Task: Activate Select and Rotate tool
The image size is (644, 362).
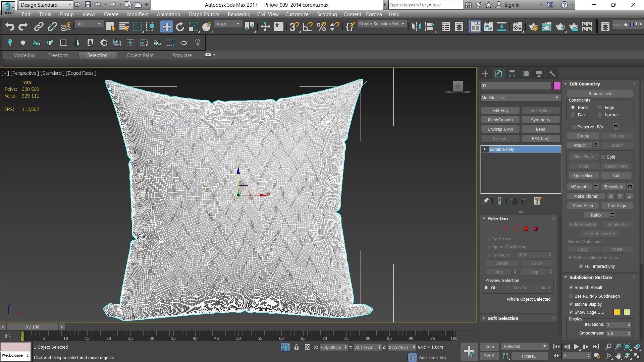Action: pos(180,27)
